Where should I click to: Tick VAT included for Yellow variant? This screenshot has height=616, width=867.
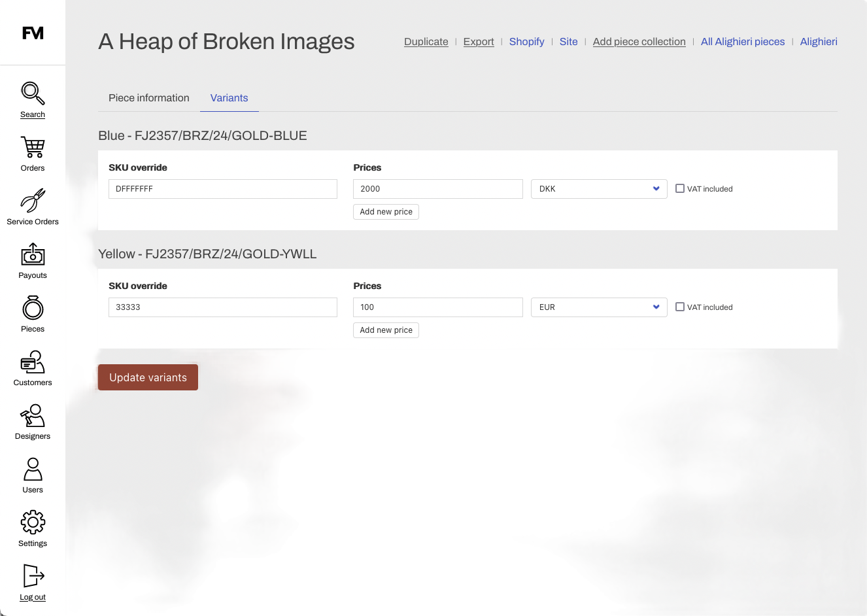(x=680, y=307)
